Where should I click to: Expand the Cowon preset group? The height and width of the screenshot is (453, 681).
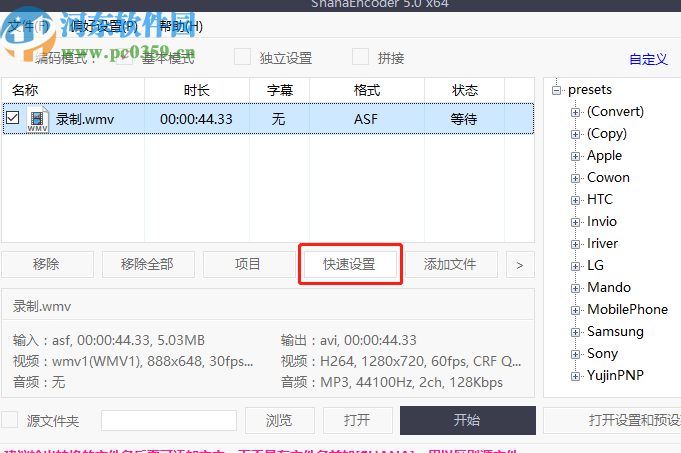click(575, 178)
